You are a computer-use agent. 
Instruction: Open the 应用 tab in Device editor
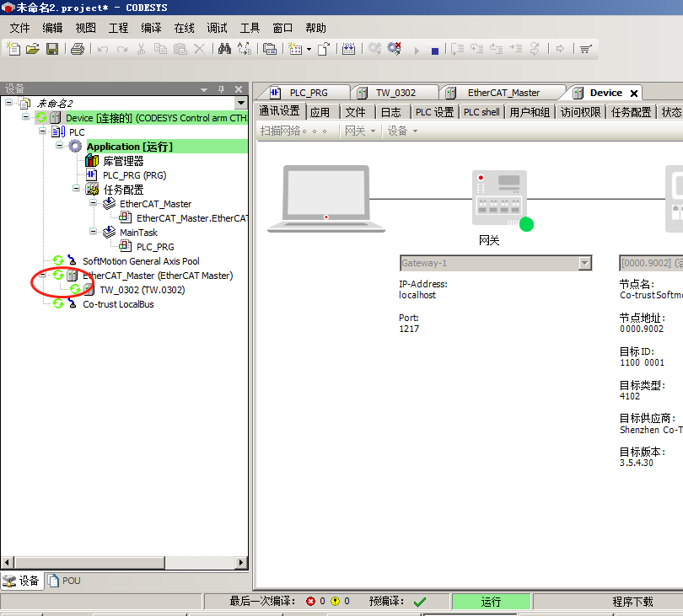[x=320, y=112]
